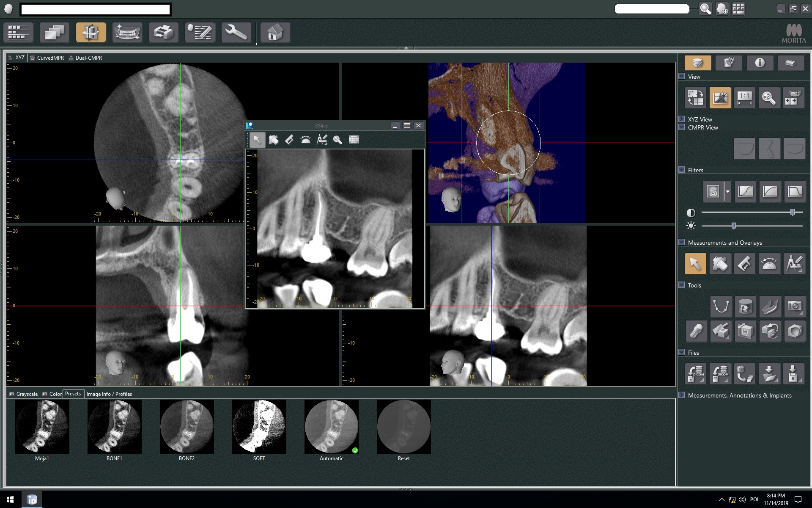Expand the XYZ View section

682,119
